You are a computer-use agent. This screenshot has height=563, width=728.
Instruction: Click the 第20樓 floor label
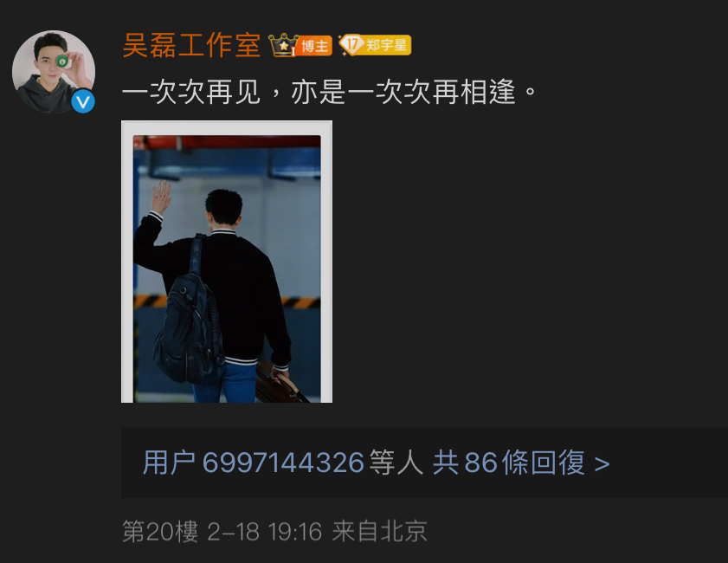click(x=160, y=532)
